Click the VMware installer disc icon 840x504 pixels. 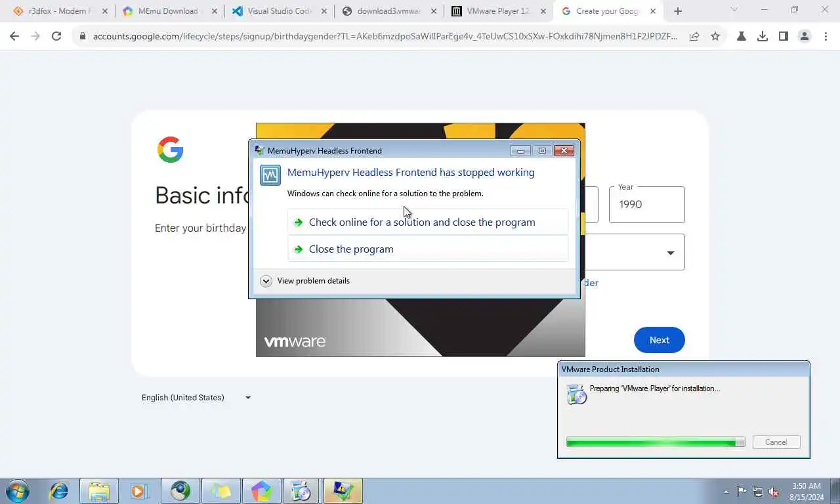(x=576, y=394)
